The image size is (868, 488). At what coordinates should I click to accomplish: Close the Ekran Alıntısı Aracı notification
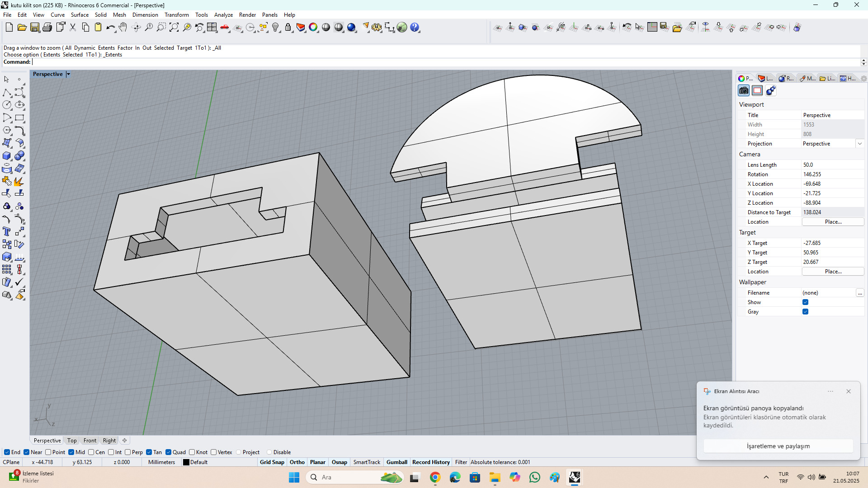click(849, 391)
